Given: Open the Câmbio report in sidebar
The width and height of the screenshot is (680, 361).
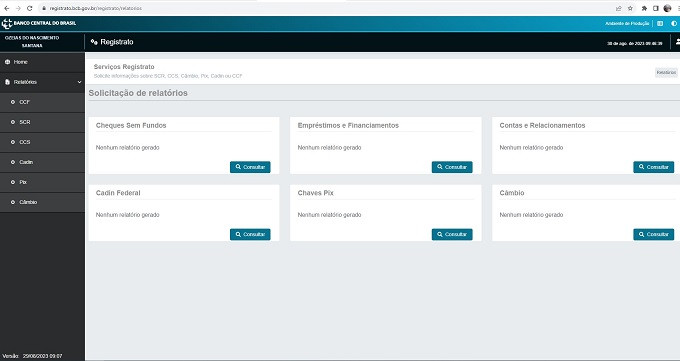Looking at the screenshot, I should tap(42, 202).
